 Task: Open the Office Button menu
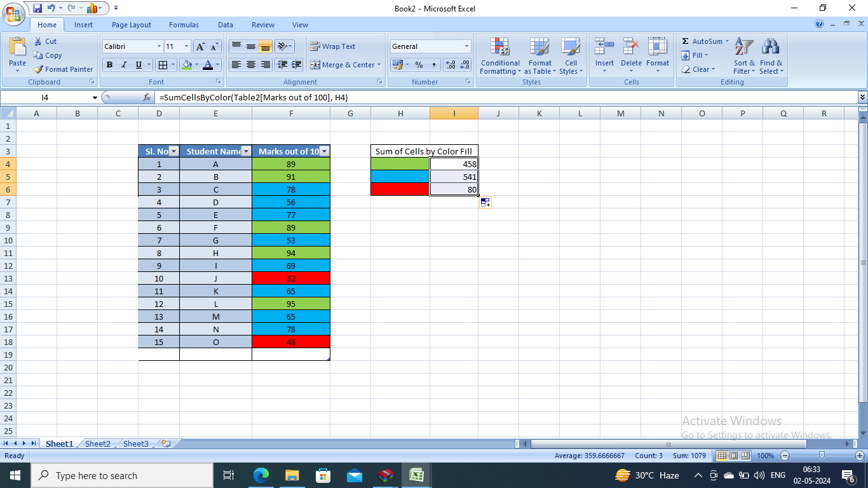(x=13, y=13)
